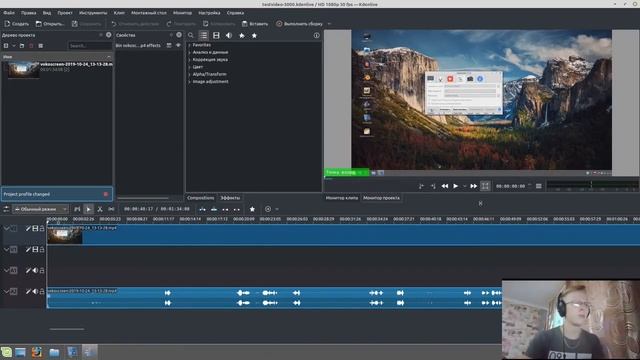Screen dimensions: 640x360
Task: Click the create folder icon in project bin
Action: pos(22,46)
